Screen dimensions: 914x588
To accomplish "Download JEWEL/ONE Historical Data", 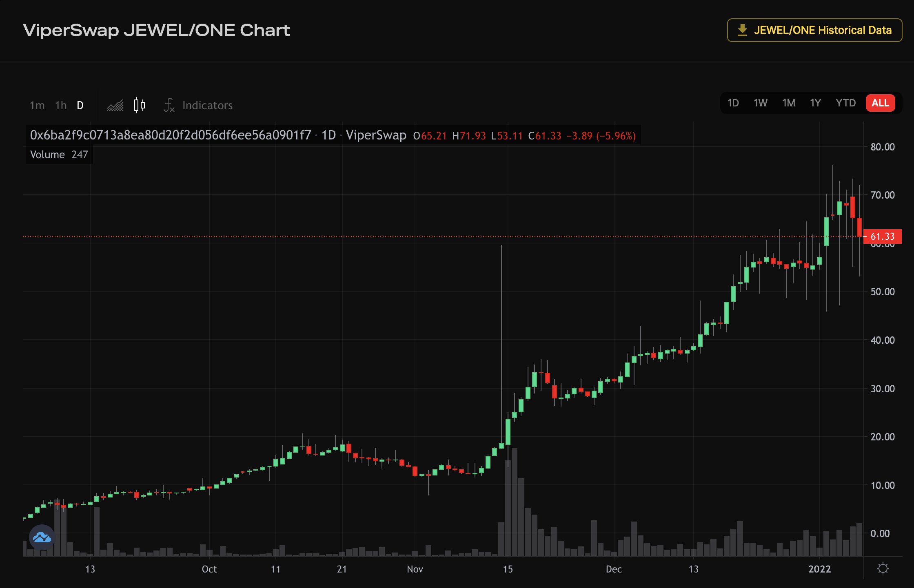I will (x=814, y=30).
